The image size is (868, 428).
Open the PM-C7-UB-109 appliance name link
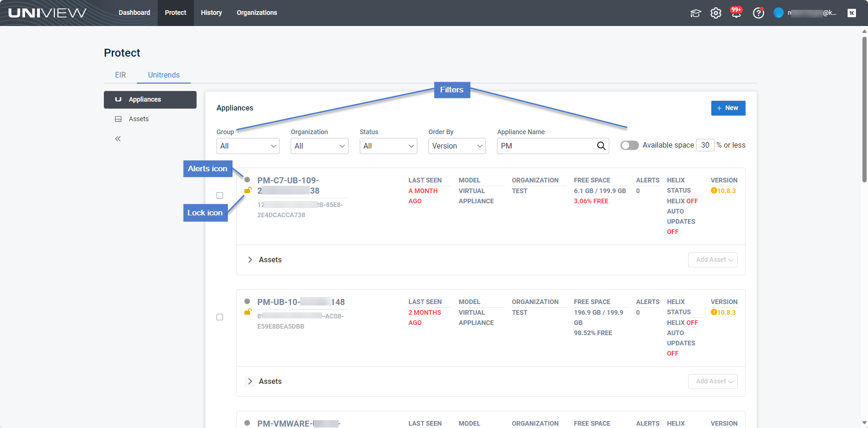[288, 186]
